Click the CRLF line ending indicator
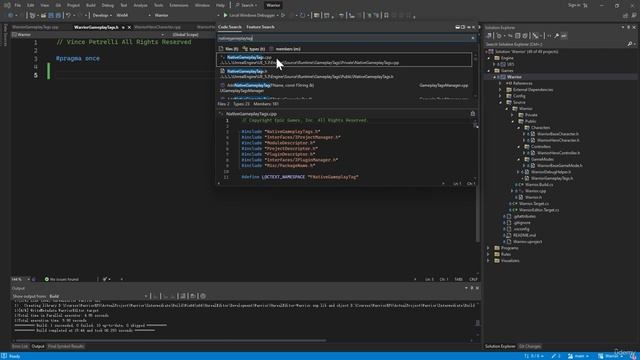 [x=473, y=279]
